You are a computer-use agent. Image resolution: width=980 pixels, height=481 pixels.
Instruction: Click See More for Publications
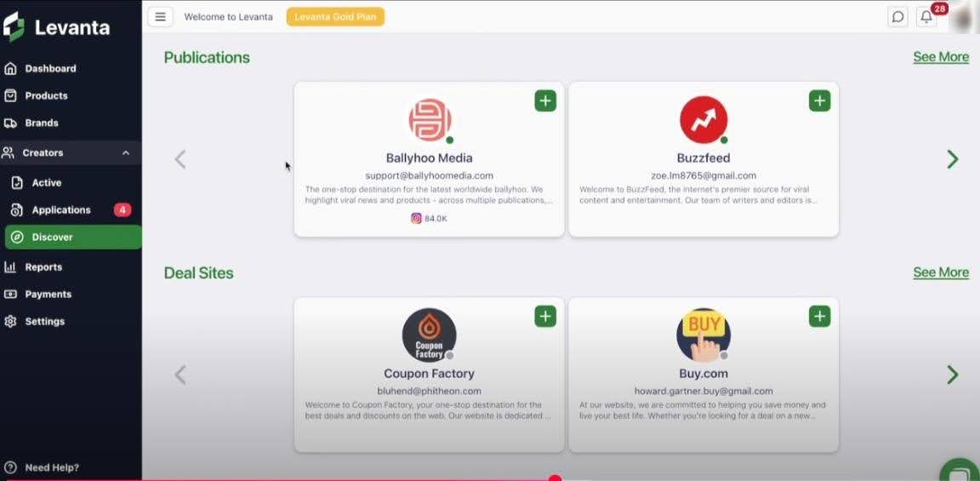[941, 57]
